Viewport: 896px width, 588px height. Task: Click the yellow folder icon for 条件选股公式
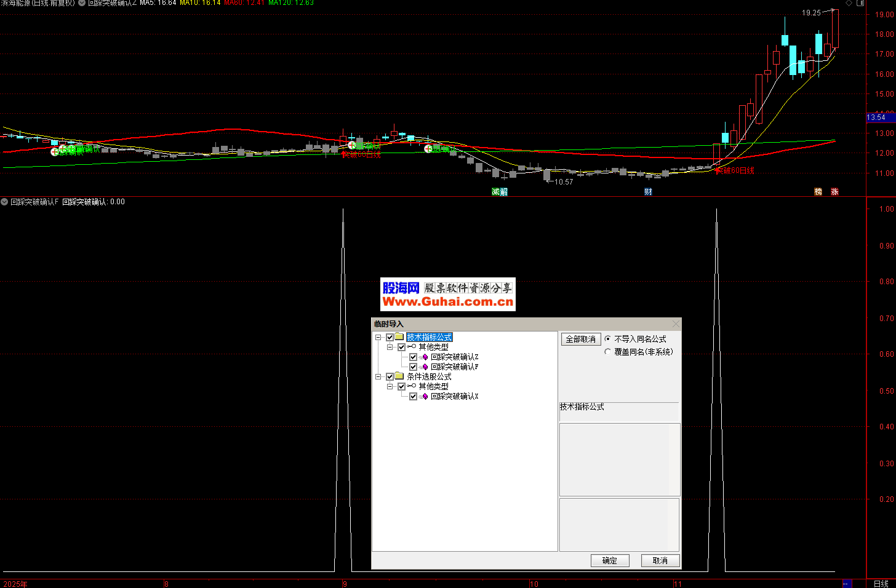tap(399, 376)
